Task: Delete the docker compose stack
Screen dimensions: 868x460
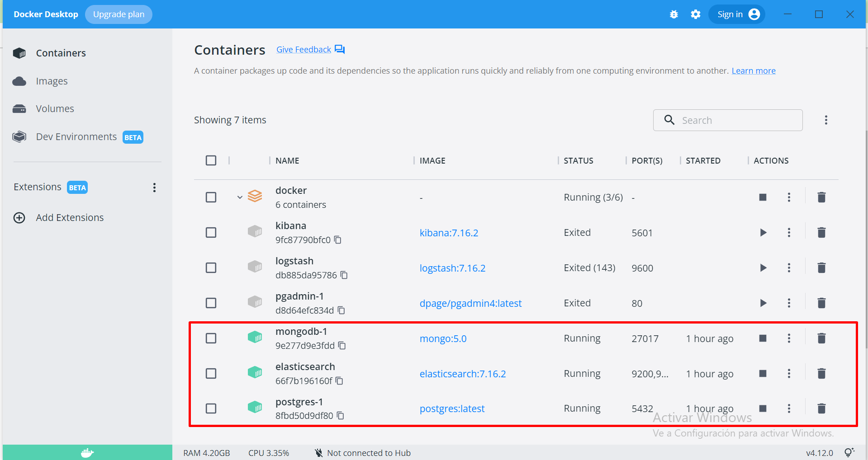Action: pyautogui.click(x=821, y=197)
